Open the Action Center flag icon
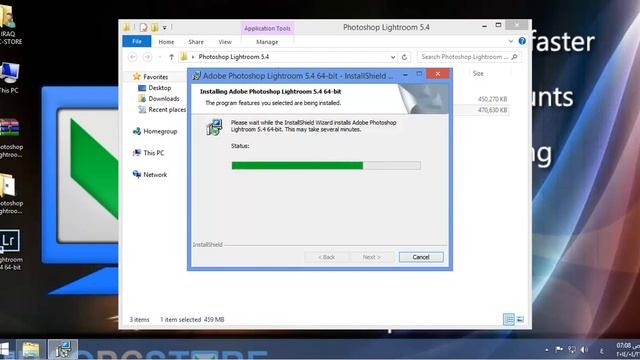The height and width of the screenshot is (360, 640). [559, 349]
